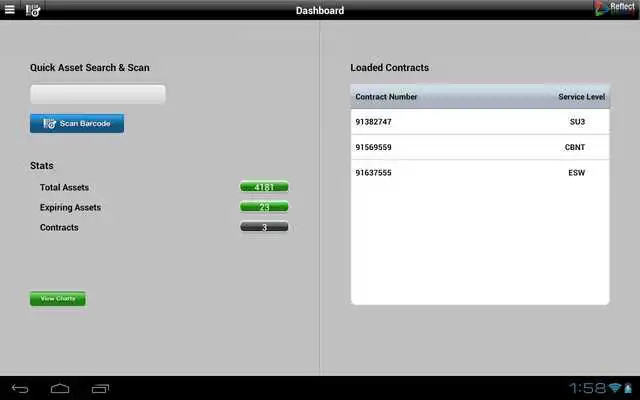Tap the Dashboard title
Image resolution: width=640 pixels, height=400 pixels.
320,11
